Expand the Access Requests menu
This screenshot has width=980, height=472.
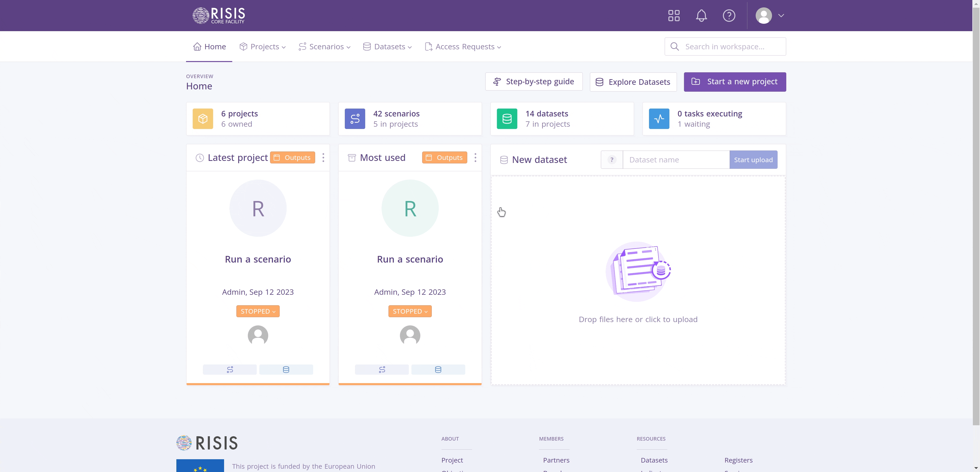tap(463, 47)
